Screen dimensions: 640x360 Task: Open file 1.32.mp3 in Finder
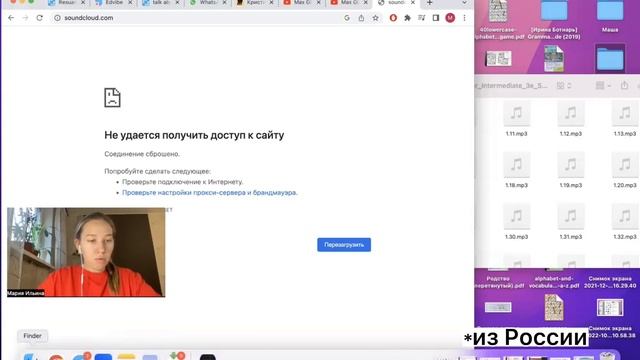[x=625, y=222]
